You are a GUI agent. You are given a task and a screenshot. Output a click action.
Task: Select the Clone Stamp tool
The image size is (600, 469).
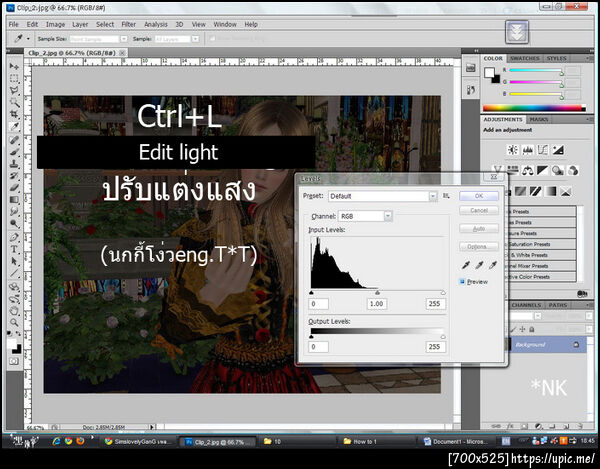pos(14,164)
